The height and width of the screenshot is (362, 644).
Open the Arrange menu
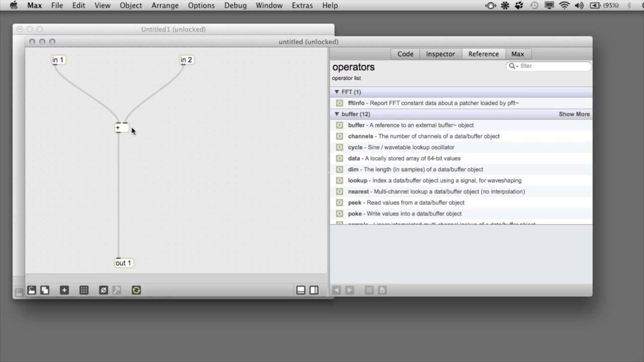(165, 6)
